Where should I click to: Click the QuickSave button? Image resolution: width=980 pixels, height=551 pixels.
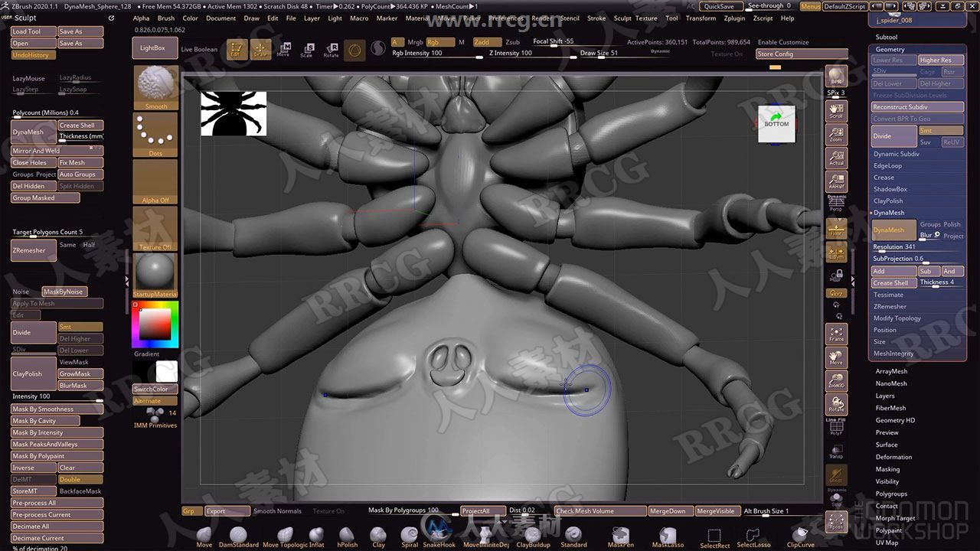719,6
